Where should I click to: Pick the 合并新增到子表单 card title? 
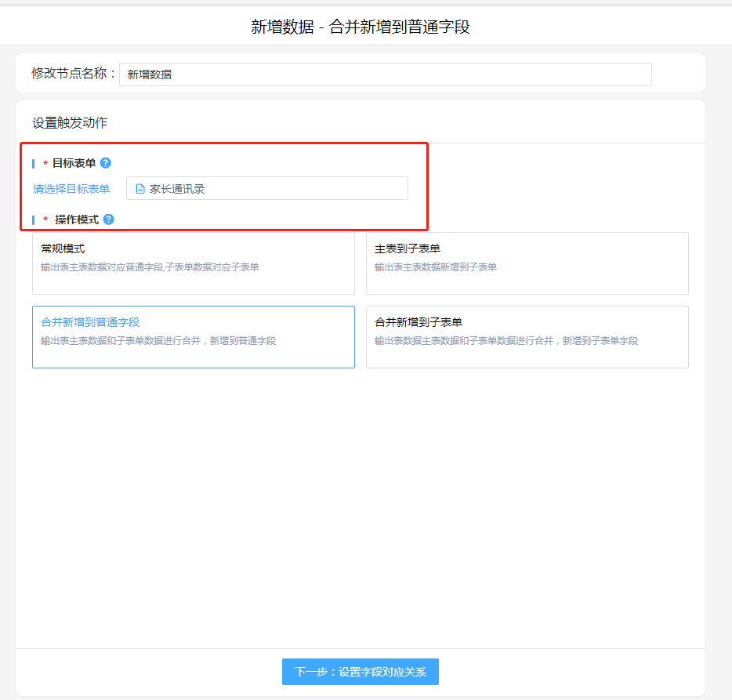tap(418, 322)
